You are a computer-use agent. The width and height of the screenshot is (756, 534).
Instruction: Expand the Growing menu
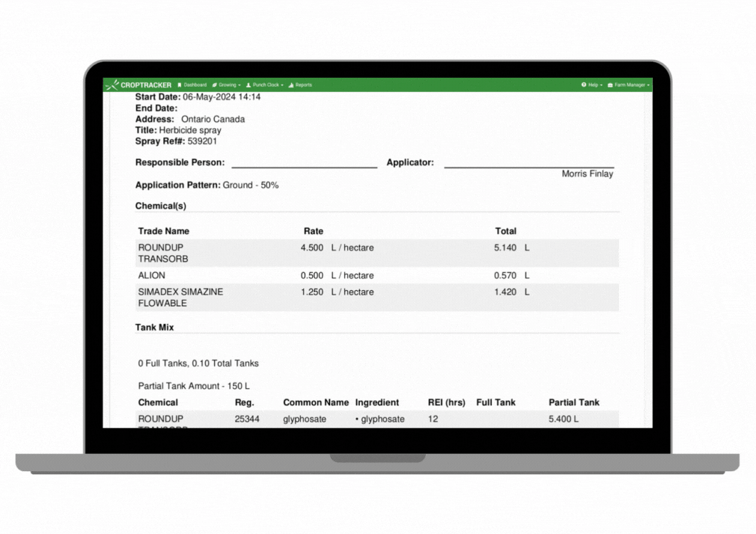click(227, 85)
